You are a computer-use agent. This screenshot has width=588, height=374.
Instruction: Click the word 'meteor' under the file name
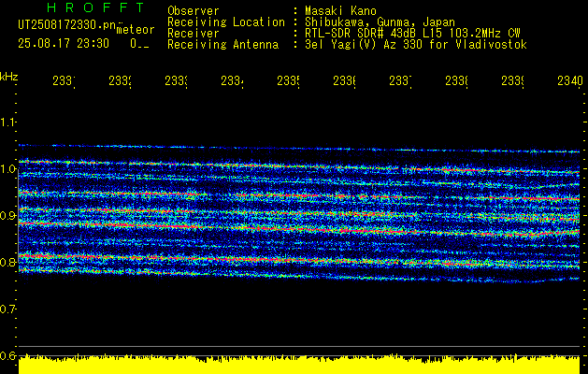coord(136,30)
